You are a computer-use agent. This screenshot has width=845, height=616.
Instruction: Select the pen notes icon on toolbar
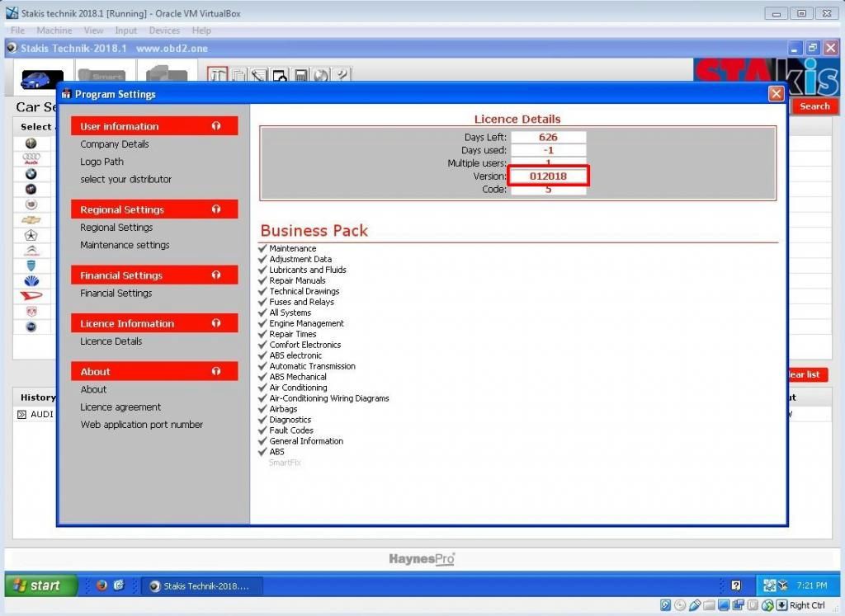point(261,75)
